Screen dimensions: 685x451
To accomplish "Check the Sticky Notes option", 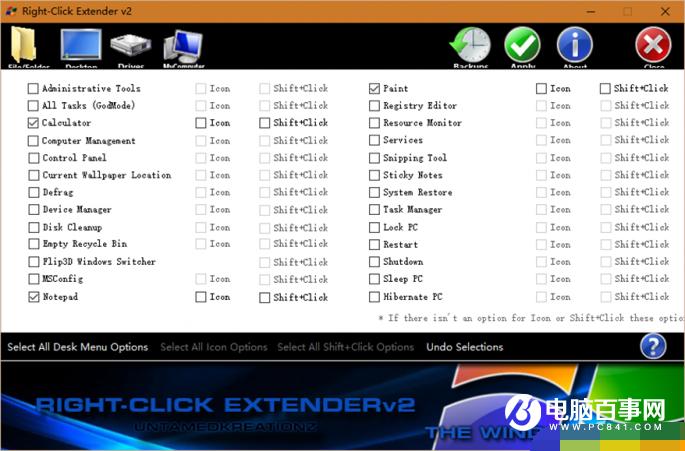I will coord(374,175).
